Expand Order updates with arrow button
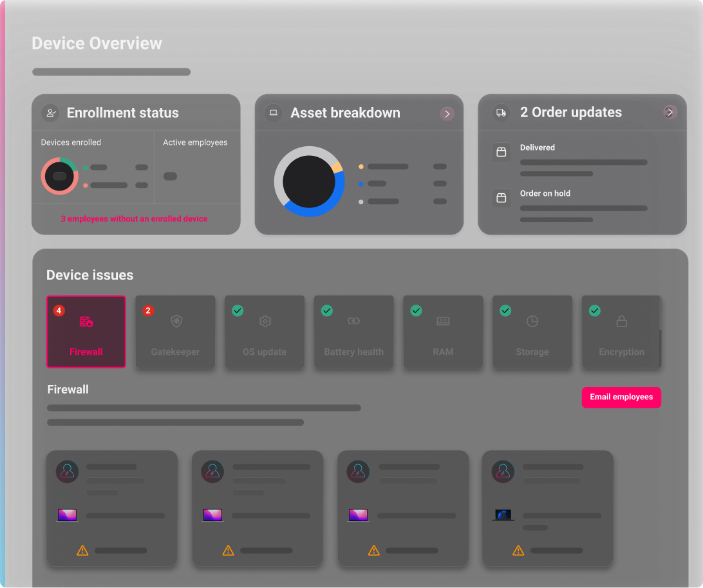703x588 pixels. point(670,113)
